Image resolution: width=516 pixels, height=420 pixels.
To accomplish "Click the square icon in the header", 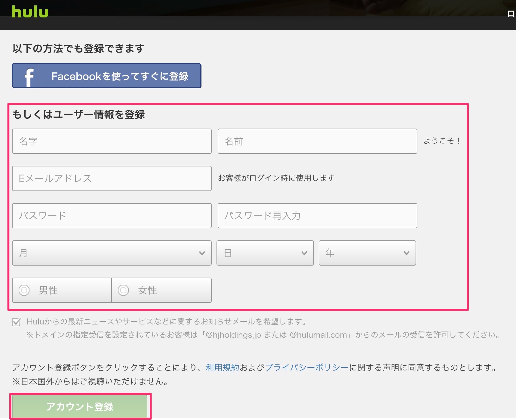I will pyautogui.click(x=511, y=14).
